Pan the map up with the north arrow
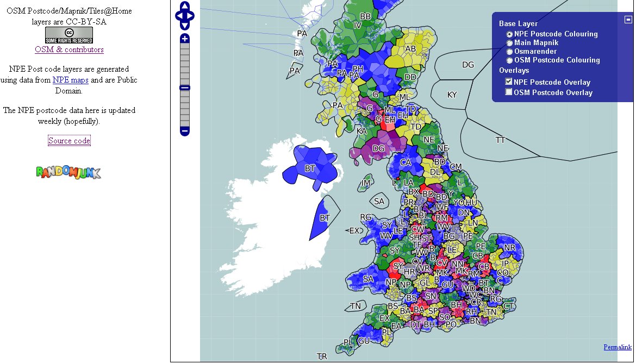The image size is (636, 364). 185,5
